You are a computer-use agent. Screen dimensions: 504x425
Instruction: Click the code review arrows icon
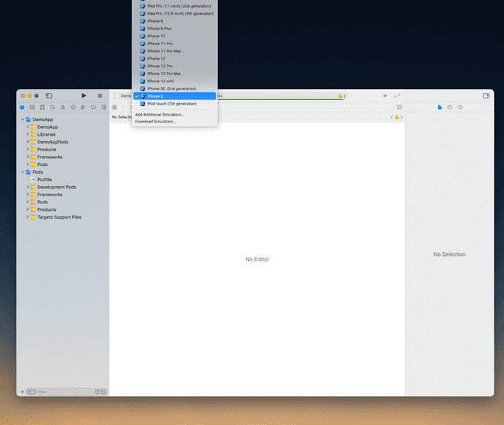tap(397, 96)
